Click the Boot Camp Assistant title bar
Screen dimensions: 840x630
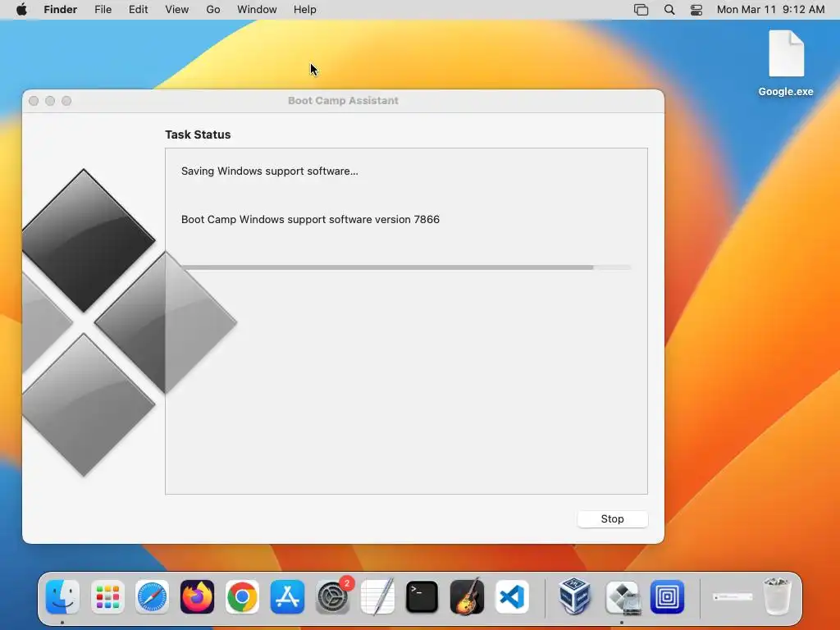[343, 101]
